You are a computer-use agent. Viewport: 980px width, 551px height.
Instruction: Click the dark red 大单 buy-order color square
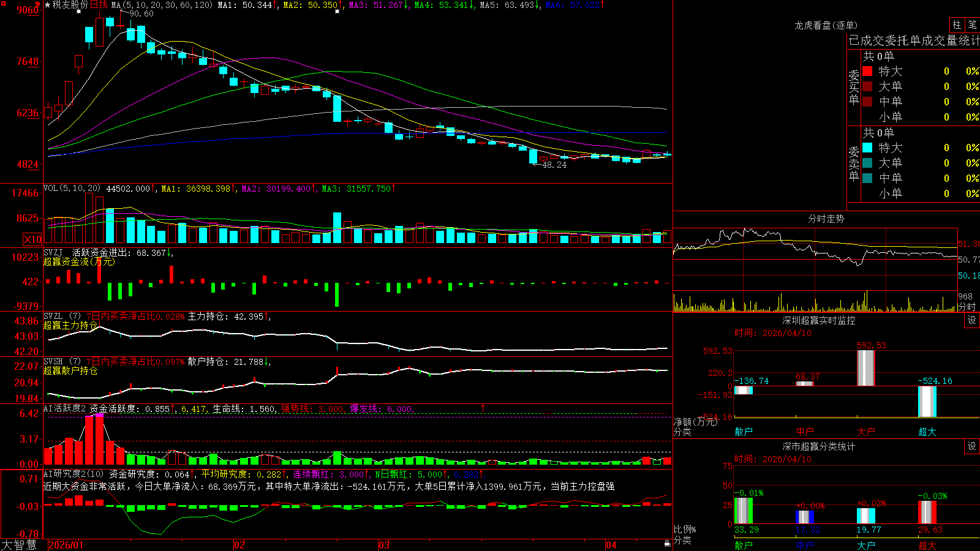tap(867, 86)
